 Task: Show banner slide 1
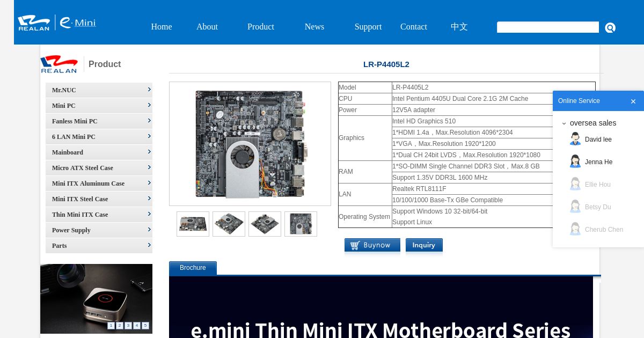[111, 326]
